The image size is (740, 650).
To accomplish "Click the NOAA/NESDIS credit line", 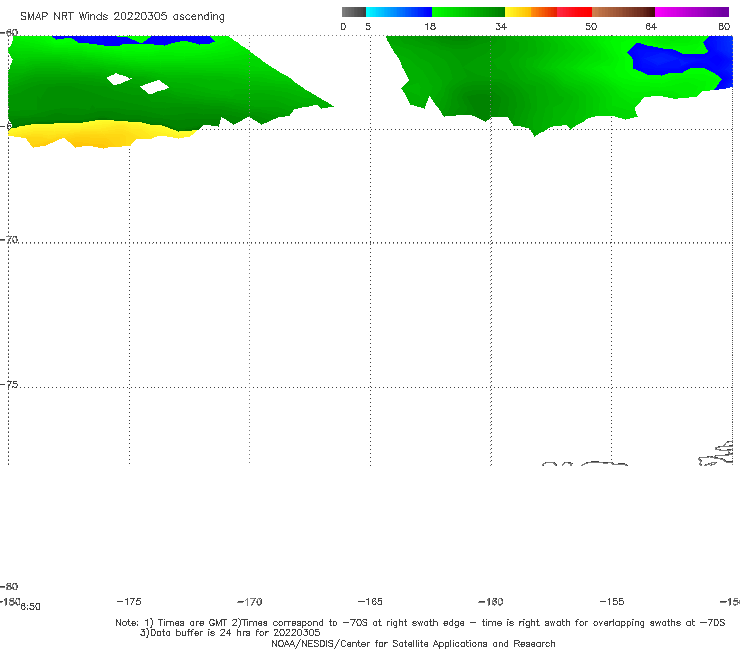I will pyautogui.click(x=413, y=644).
